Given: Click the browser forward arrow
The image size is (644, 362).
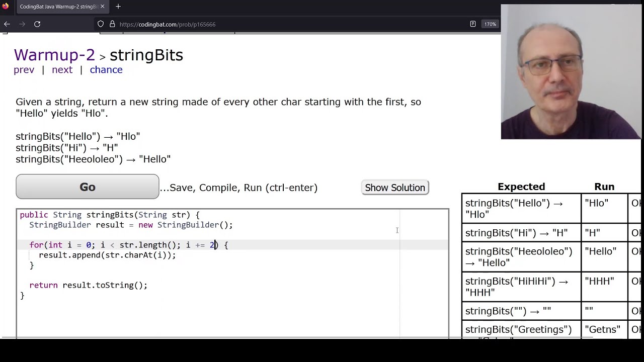Looking at the screenshot, I should (x=22, y=24).
